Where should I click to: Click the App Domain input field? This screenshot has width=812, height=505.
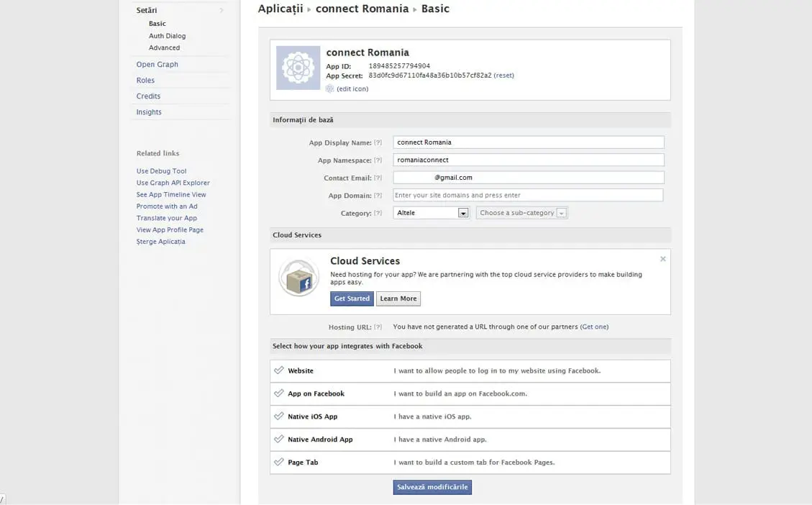click(528, 195)
